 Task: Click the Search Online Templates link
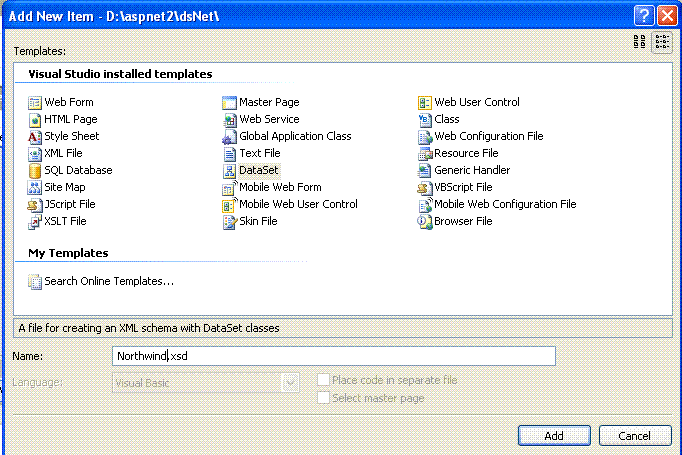click(x=109, y=281)
